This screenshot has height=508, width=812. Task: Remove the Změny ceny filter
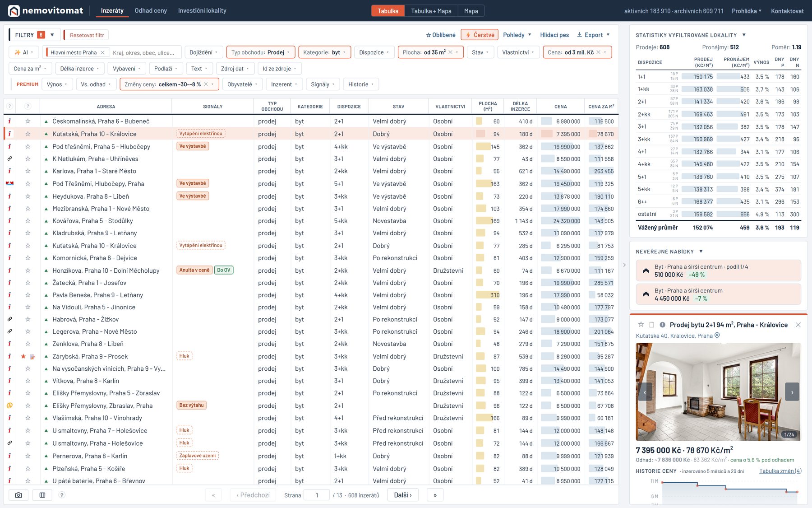click(x=206, y=84)
